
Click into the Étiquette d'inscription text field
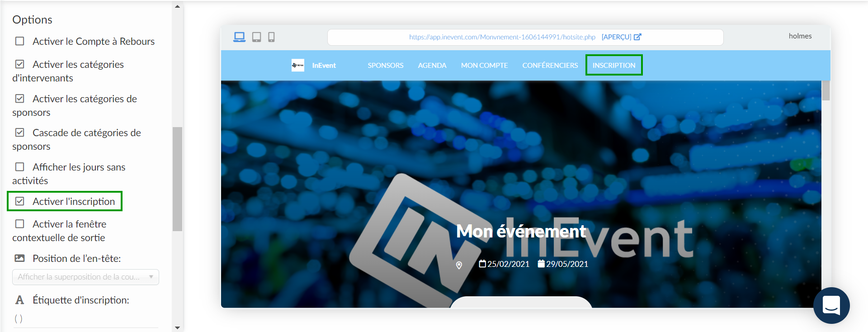click(x=85, y=319)
